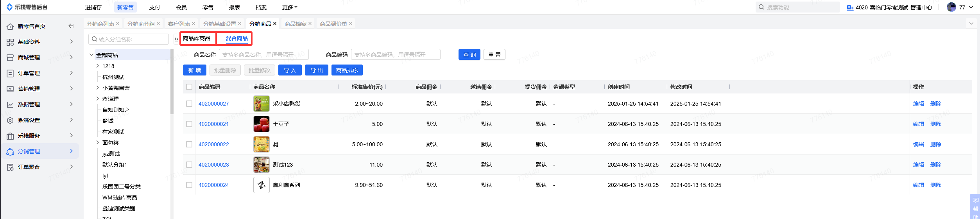Click the 分销管理 sidebar icon
The width and height of the screenshot is (980, 219).
(10, 151)
